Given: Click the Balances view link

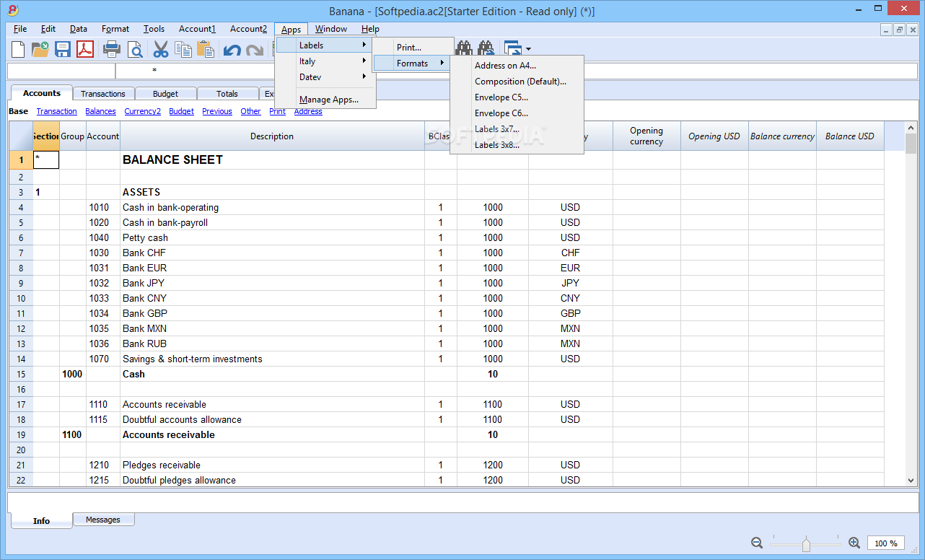Looking at the screenshot, I should [x=100, y=111].
